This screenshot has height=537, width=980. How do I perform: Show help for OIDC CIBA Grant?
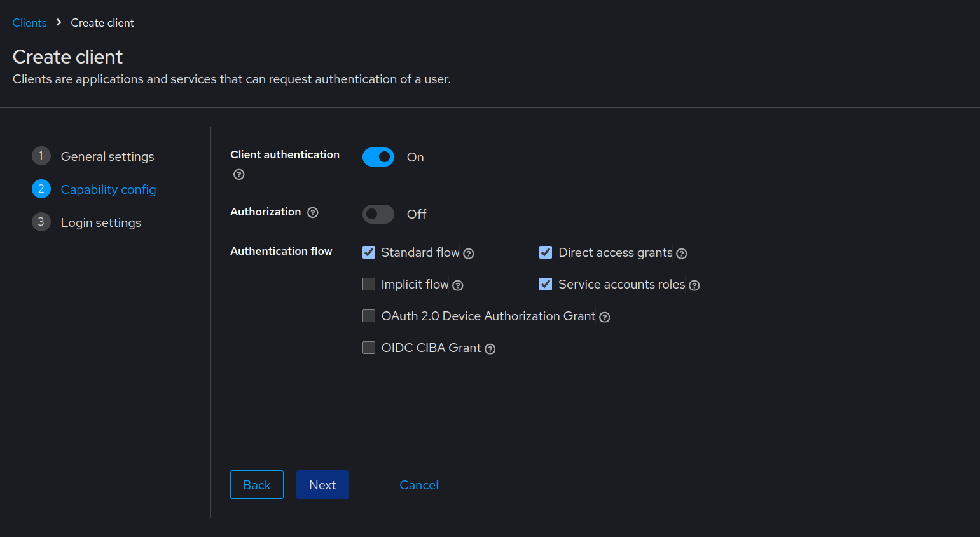pyautogui.click(x=490, y=349)
